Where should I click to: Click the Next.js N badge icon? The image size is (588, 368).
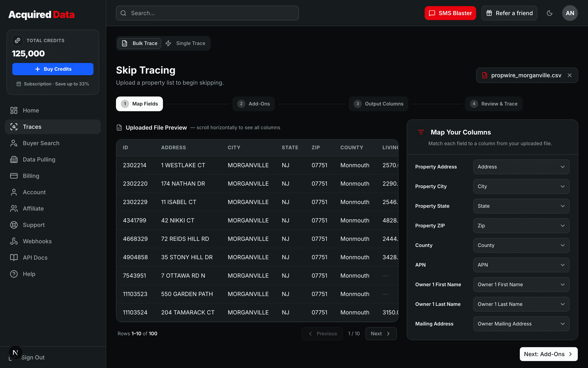15,352
